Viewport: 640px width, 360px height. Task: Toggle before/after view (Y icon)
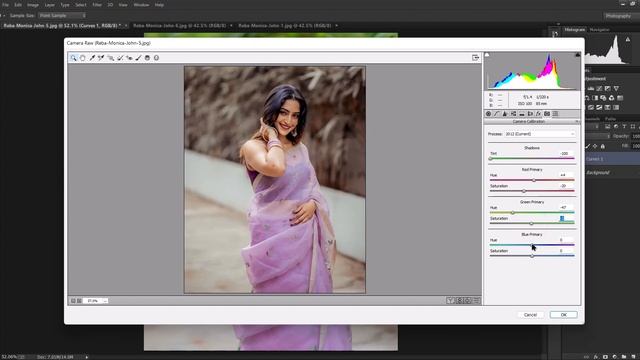(450, 301)
